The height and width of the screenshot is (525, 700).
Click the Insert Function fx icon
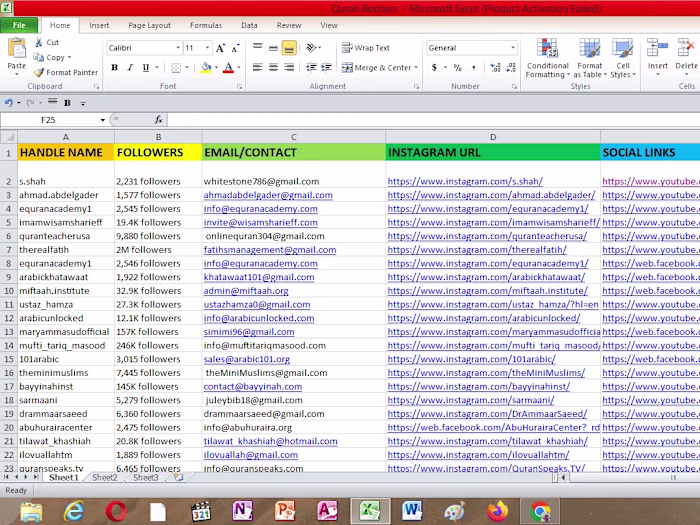(x=158, y=120)
